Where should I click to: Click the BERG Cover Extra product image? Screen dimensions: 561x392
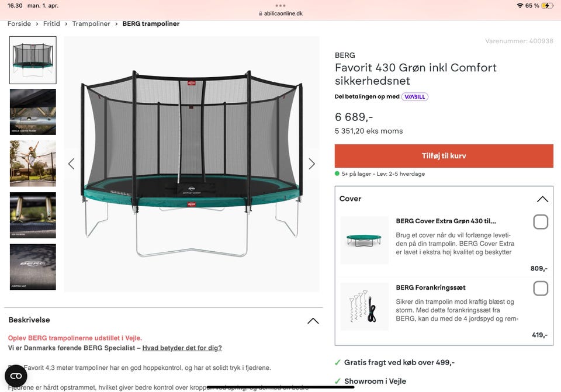(364, 240)
